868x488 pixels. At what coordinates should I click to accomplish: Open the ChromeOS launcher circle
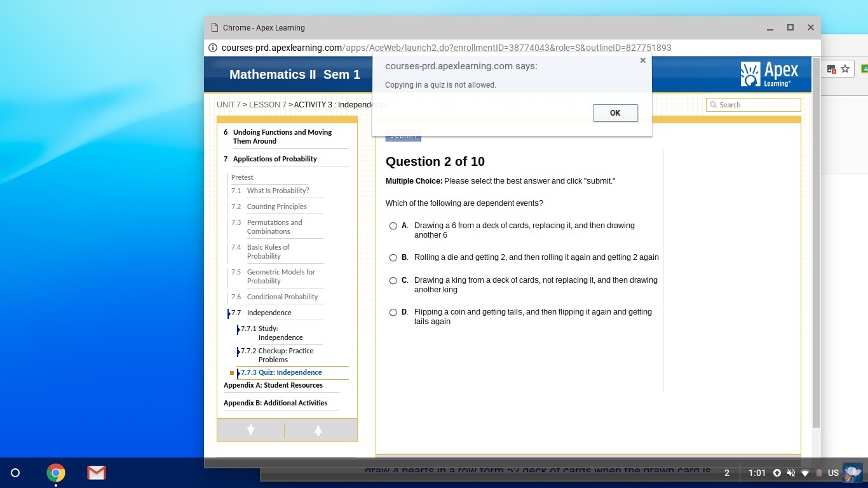pos(15,473)
